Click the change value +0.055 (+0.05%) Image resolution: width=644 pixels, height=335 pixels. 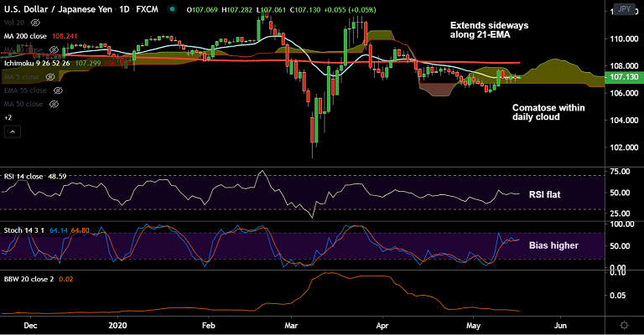pyautogui.click(x=350, y=9)
